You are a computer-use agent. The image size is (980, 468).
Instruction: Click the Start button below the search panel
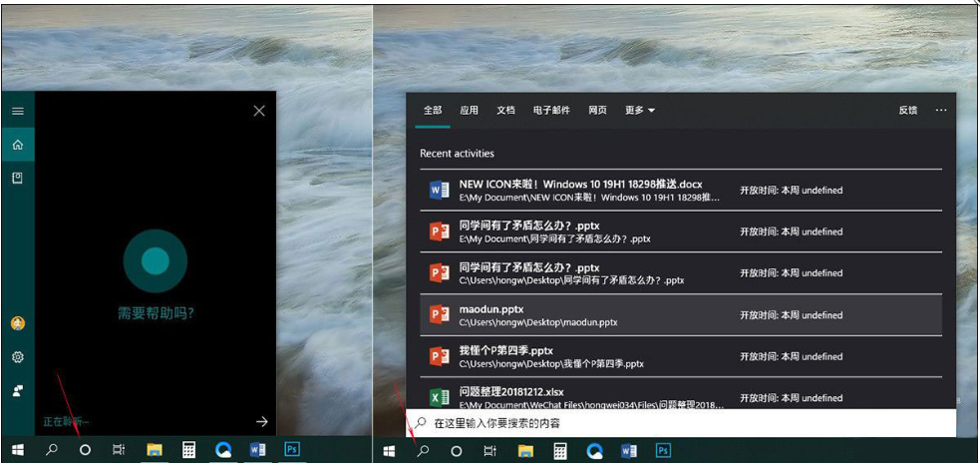click(x=390, y=450)
